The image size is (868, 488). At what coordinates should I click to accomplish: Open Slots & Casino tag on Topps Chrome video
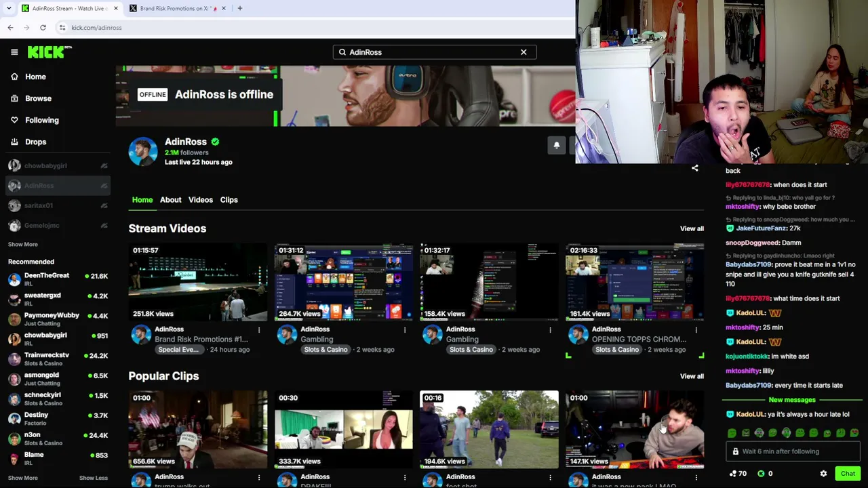pos(617,350)
